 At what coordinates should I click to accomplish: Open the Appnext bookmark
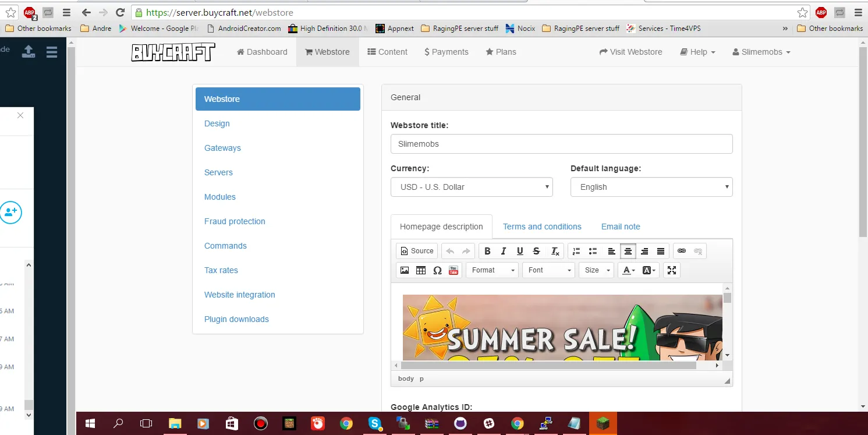(x=395, y=28)
